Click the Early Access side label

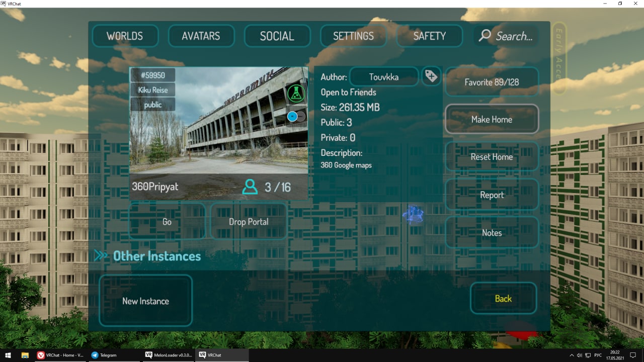tap(559, 58)
